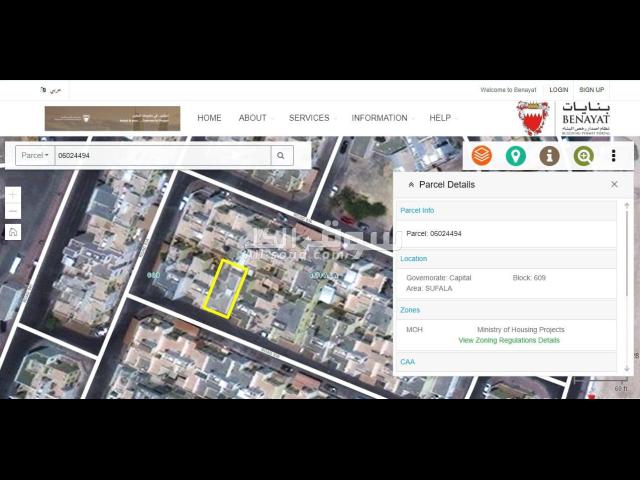Expand the SERVICES menu
640x480 pixels.
[x=311, y=118]
